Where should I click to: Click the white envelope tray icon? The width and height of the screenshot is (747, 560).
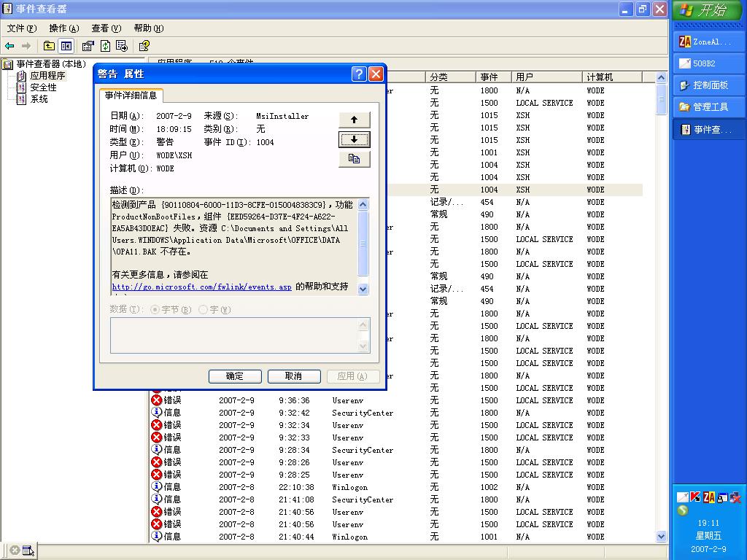pos(683,497)
